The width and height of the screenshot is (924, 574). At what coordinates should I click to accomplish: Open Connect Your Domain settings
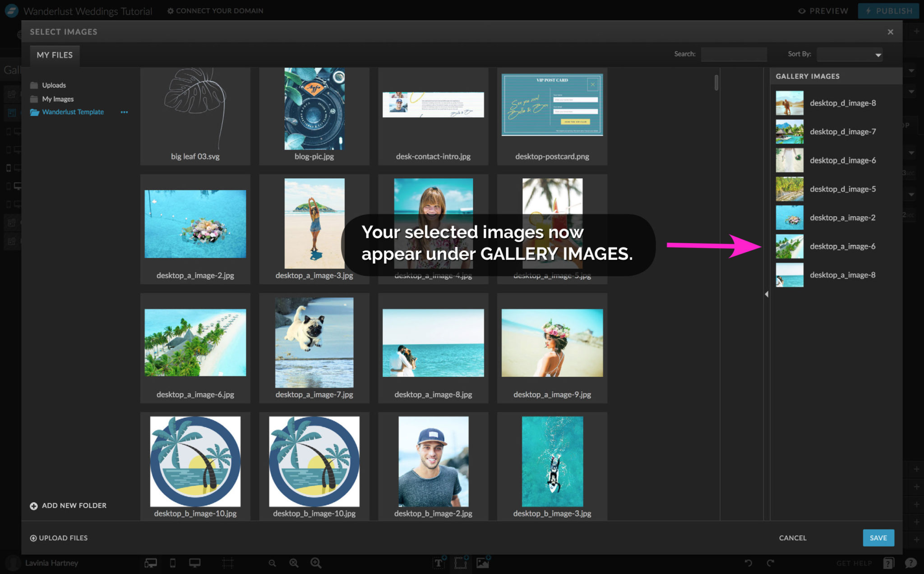tap(215, 10)
